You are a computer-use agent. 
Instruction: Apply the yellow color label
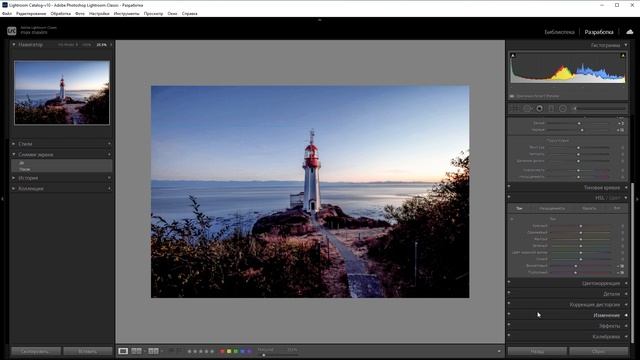(229, 351)
